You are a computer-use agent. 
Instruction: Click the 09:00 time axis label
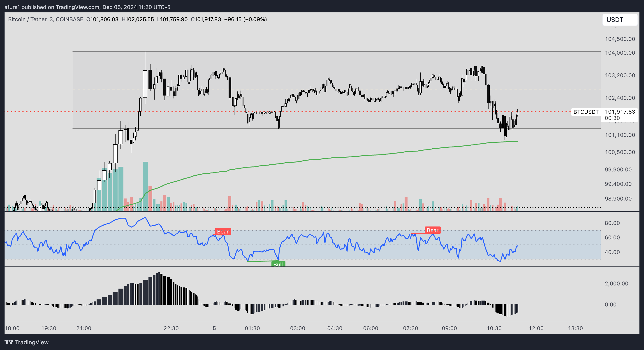tap(449, 328)
